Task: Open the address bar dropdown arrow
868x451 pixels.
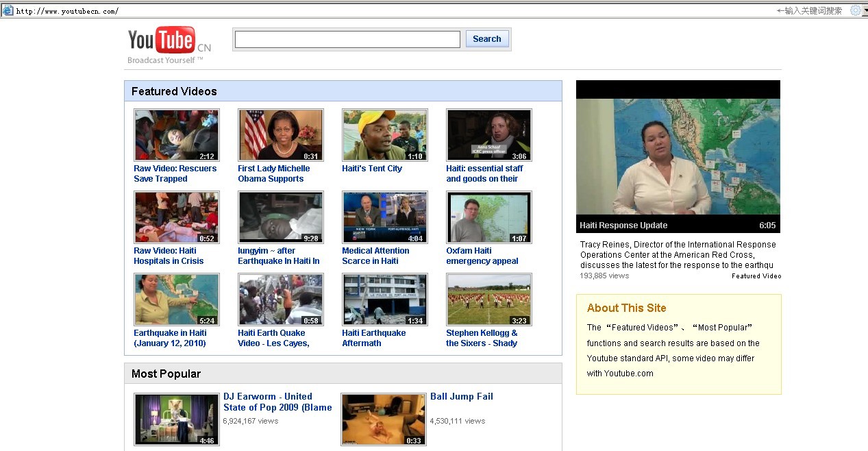Action: [865, 10]
